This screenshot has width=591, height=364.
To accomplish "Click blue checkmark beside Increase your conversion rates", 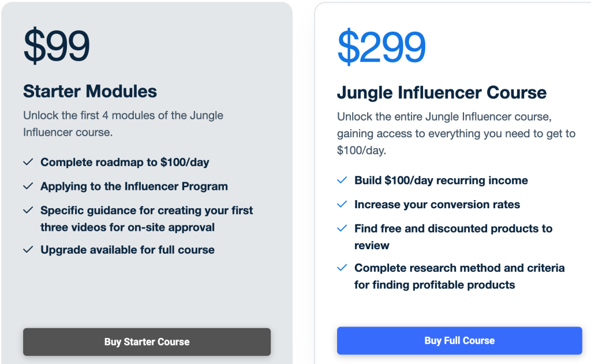I will pos(342,204).
